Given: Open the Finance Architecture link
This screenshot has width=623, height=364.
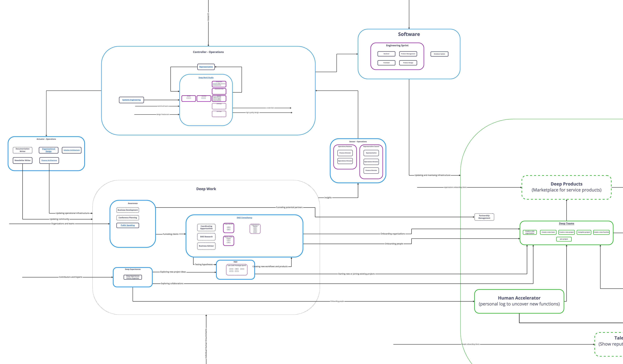Looking at the screenshot, I should tap(49, 161).
